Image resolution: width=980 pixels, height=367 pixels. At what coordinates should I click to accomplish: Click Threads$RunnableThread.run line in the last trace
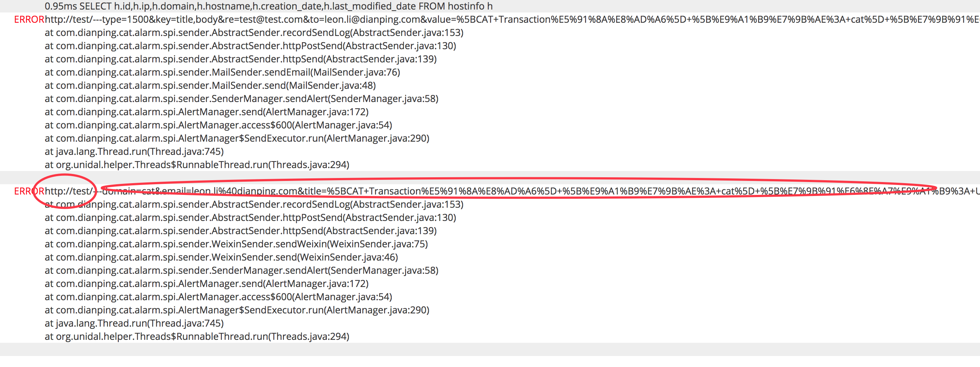tap(197, 337)
